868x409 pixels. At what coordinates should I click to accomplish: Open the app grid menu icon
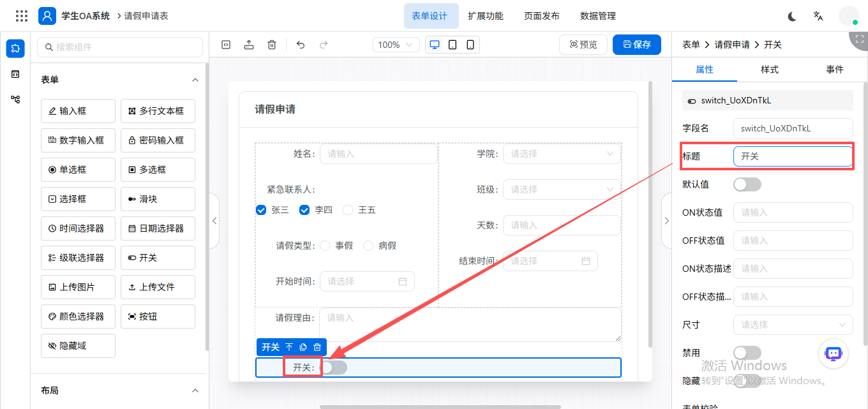pyautogui.click(x=22, y=16)
